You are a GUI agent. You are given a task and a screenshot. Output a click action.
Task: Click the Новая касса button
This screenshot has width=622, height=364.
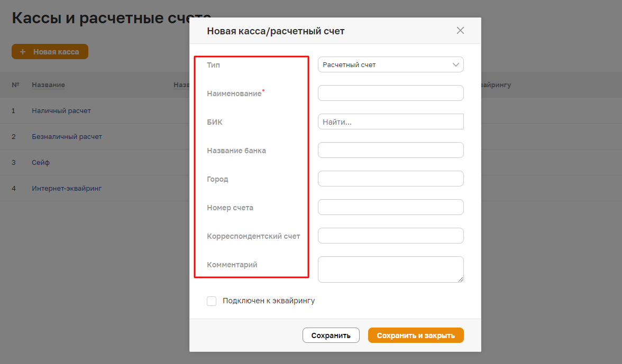tap(50, 52)
